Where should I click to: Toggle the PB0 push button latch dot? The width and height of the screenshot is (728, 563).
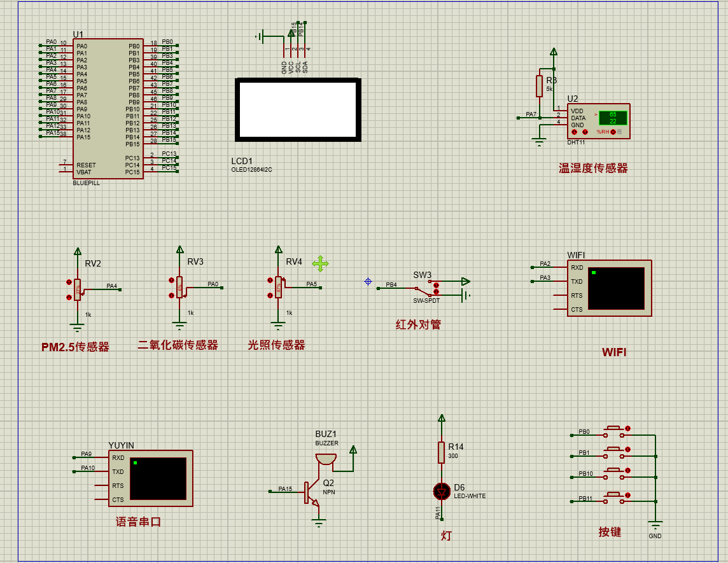point(627,428)
